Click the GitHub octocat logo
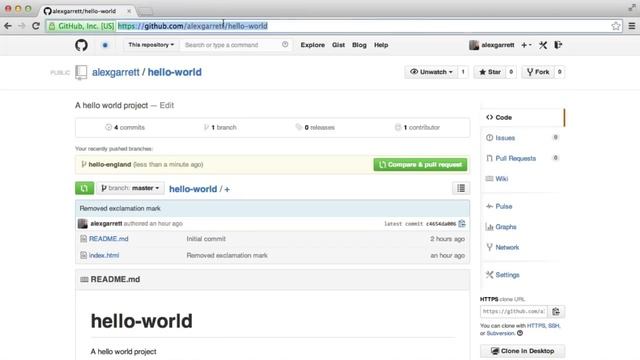This screenshot has width=640, height=360. coord(81,45)
